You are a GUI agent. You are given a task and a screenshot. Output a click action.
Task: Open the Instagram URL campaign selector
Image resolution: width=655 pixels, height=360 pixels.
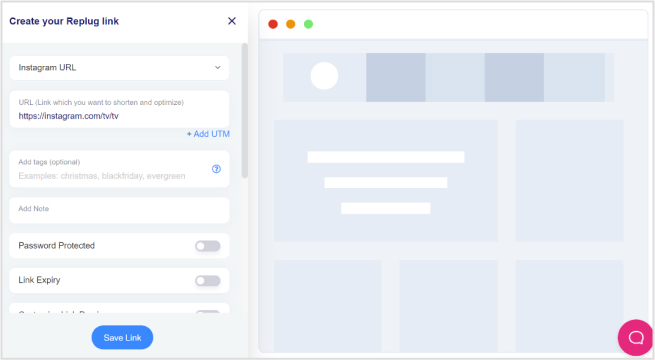[x=119, y=68]
